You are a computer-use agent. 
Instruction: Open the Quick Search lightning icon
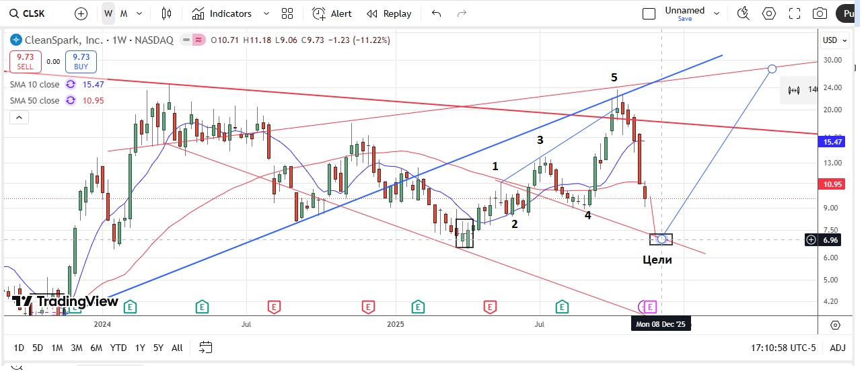click(x=743, y=13)
